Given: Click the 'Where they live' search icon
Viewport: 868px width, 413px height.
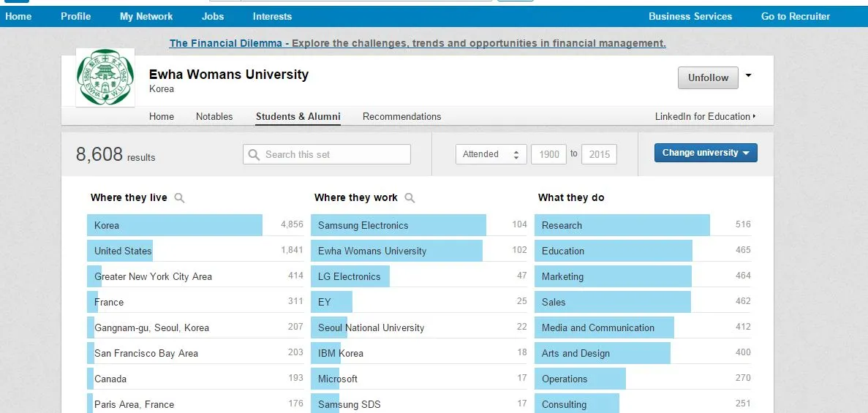Looking at the screenshot, I should tap(180, 197).
